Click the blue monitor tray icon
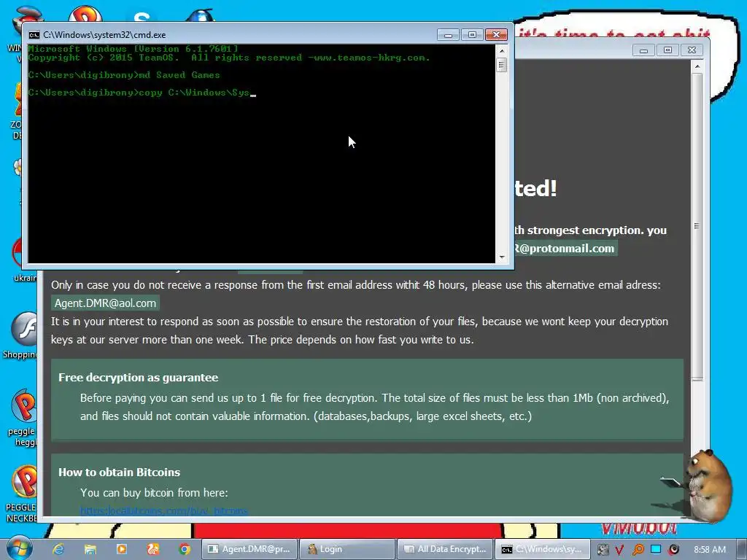 pos(656,549)
